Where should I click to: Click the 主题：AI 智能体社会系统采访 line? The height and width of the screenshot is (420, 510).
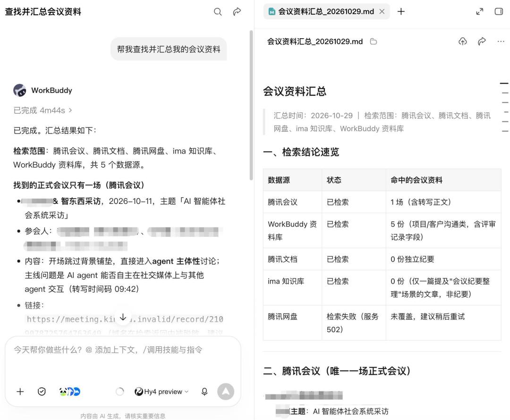point(339,411)
